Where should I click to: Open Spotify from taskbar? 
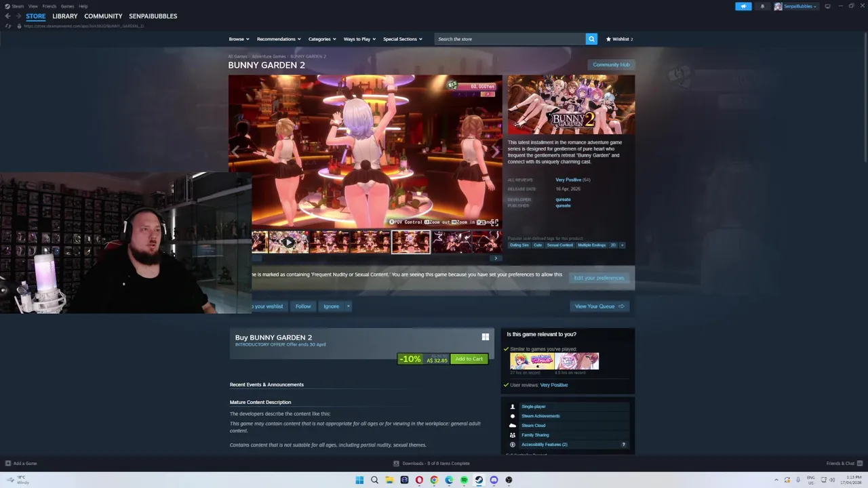click(x=464, y=480)
